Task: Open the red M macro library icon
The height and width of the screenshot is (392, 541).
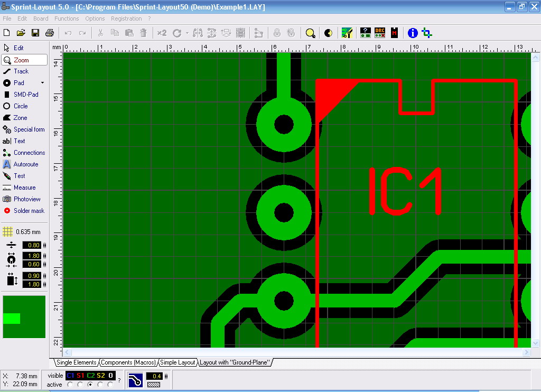Action: (x=394, y=33)
